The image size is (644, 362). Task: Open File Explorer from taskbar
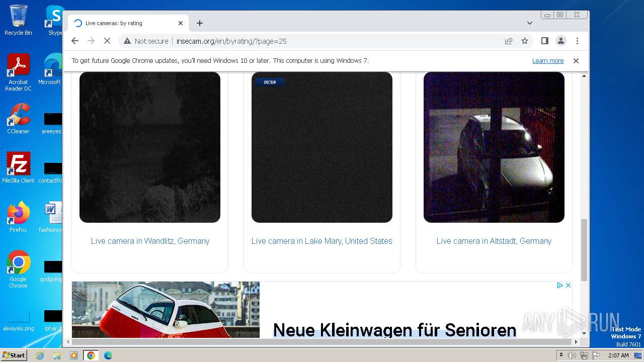[x=57, y=355]
